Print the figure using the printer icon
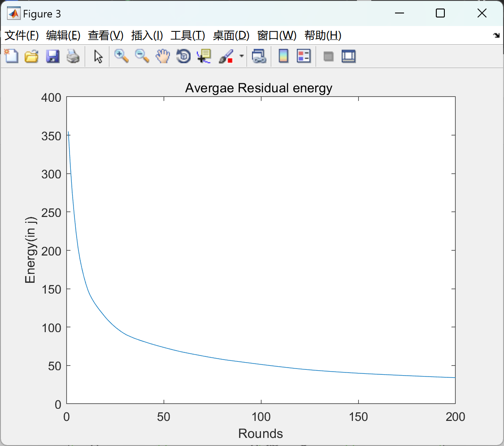Image resolution: width=504 pixels, height=446 pixels. click(x=73, y=56)
